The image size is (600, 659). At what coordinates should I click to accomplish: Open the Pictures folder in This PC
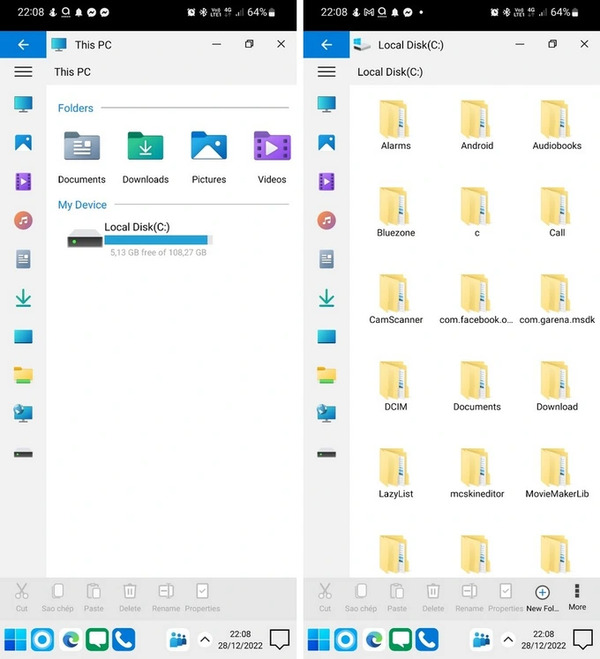click(209, 157)
